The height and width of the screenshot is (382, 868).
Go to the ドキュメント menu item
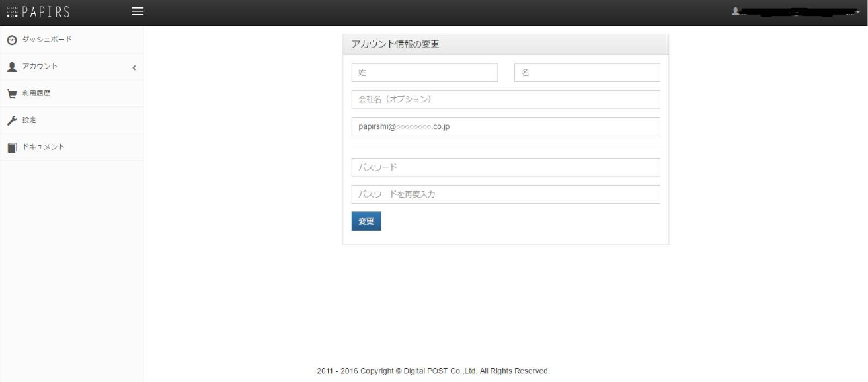(x=44, y=147)
